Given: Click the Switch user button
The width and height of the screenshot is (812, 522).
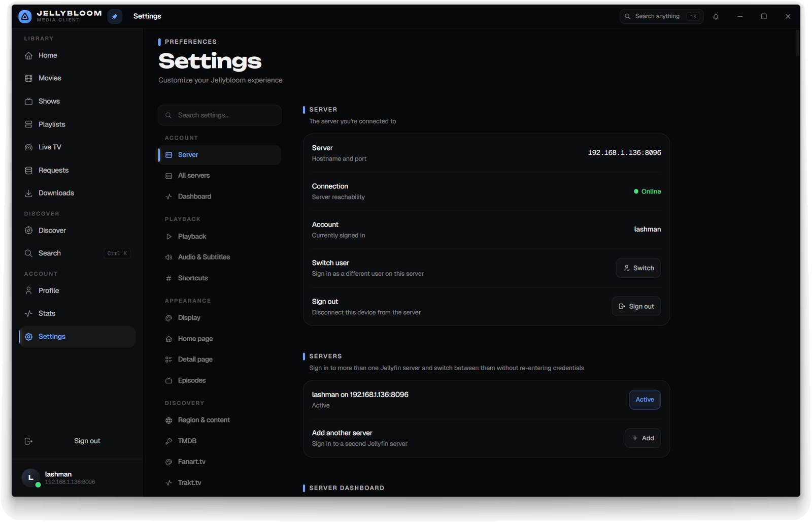Looking at the screenshot, I should coord(638,268).
